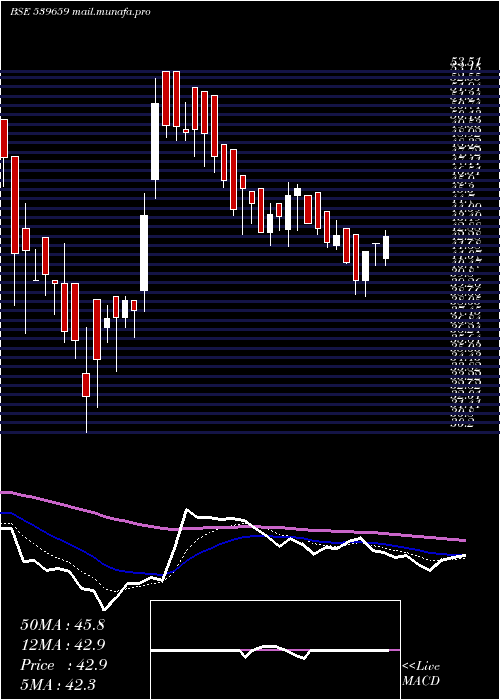Click inside the MACD indicator box
This screenshot has height=700, width=500.
[275, 650]
